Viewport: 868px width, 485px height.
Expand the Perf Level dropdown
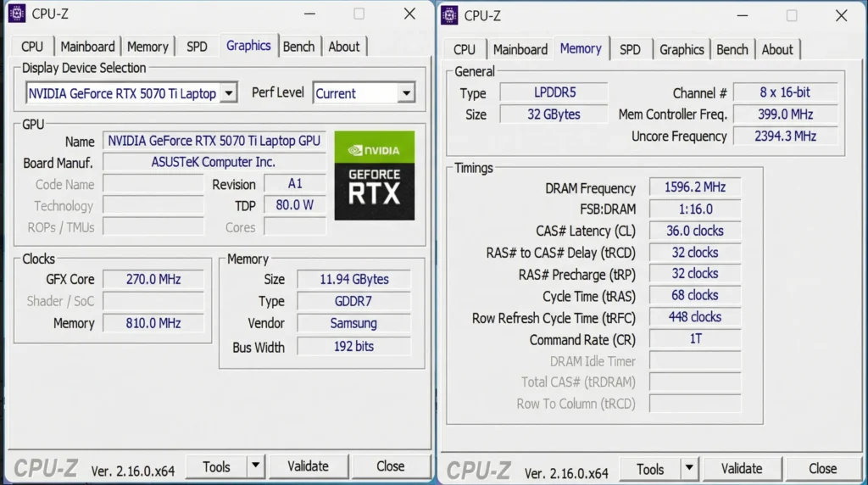(x=406, y=93)
